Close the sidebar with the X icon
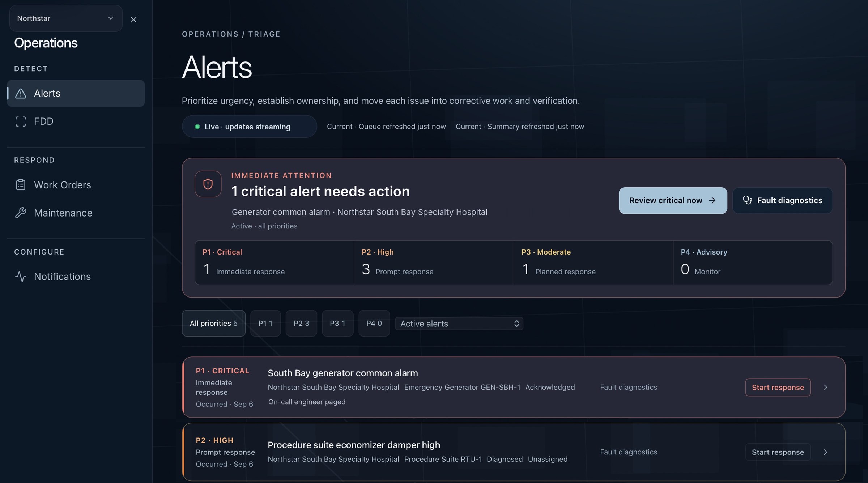Viewport: 868px width, 483px height. [133, 20]
